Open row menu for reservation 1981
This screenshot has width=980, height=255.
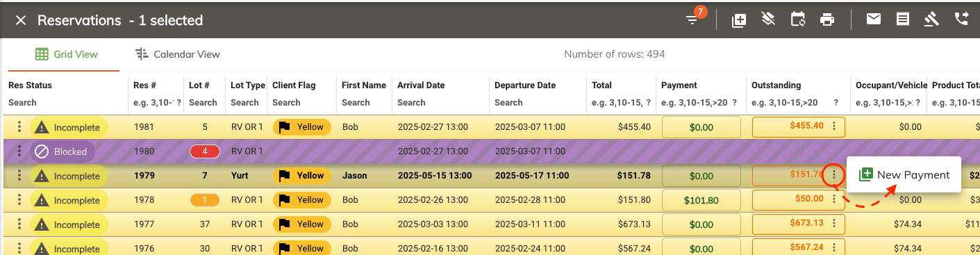(x=19, y=127)
